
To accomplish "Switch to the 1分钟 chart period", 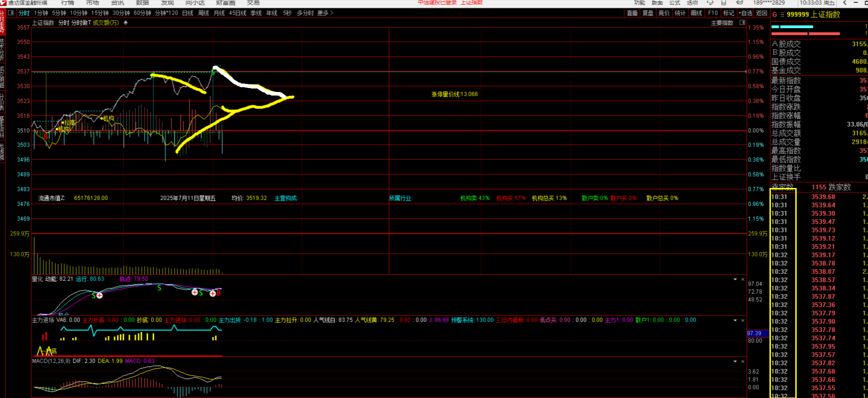I will (x=41, y=13).
